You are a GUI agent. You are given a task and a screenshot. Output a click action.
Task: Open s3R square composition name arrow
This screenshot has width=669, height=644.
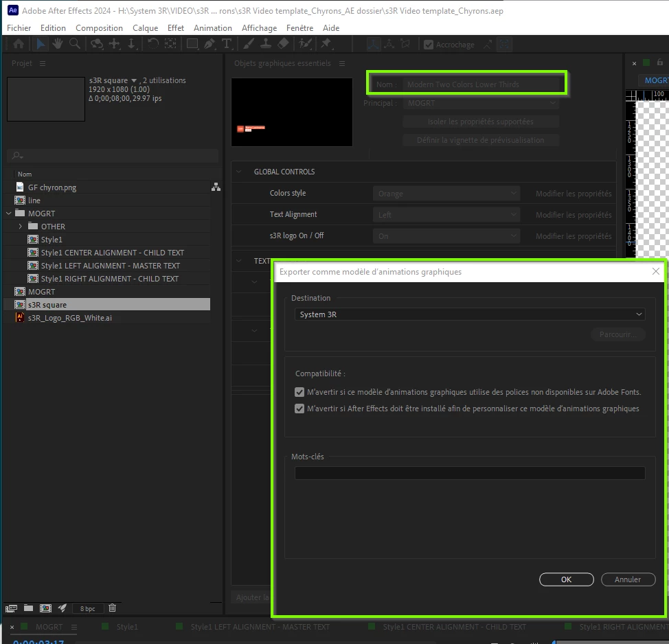(x=134, y=80)
